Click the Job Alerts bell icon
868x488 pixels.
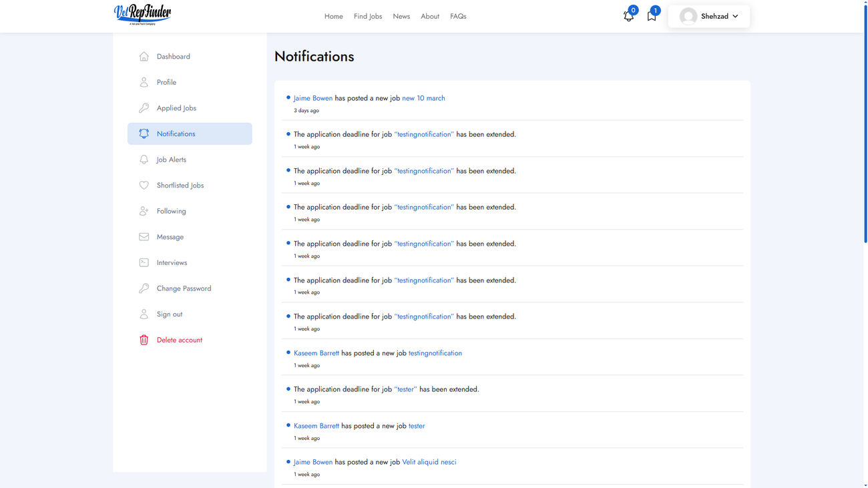(144, 160)
